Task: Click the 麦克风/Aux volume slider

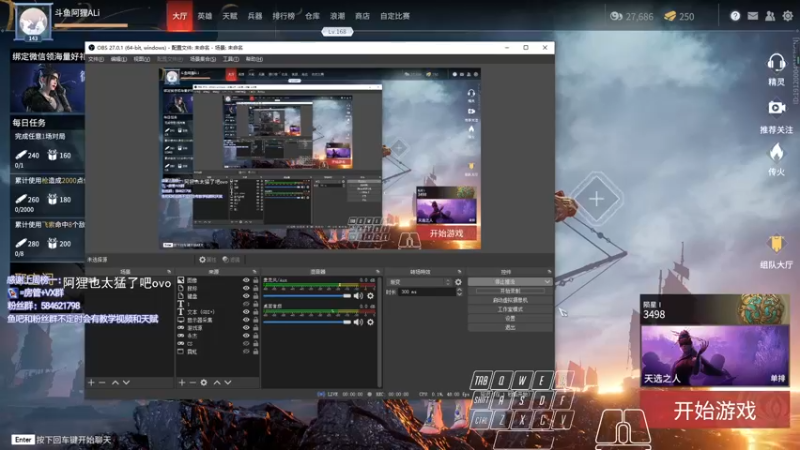Action: point(307,296)
